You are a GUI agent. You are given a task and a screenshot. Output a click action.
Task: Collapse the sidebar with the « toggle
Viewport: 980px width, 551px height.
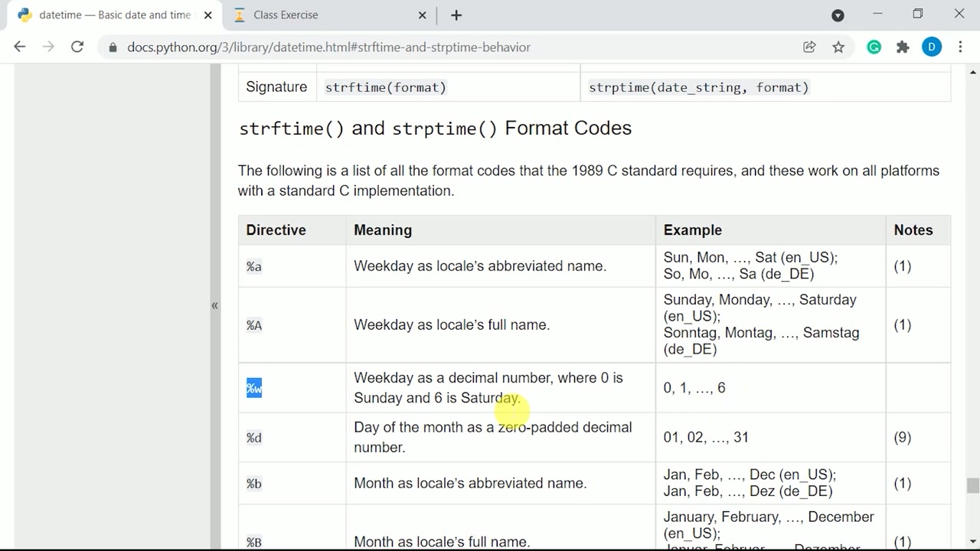point(214,305)
